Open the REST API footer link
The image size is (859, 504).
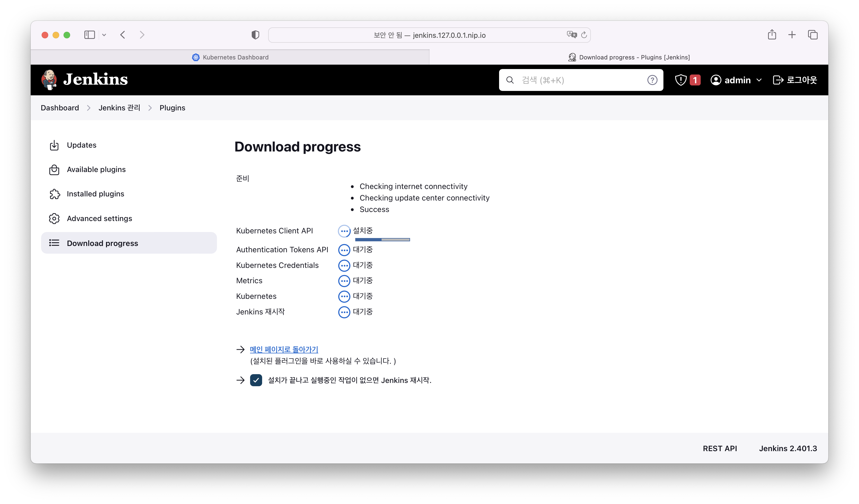(720, 448)
